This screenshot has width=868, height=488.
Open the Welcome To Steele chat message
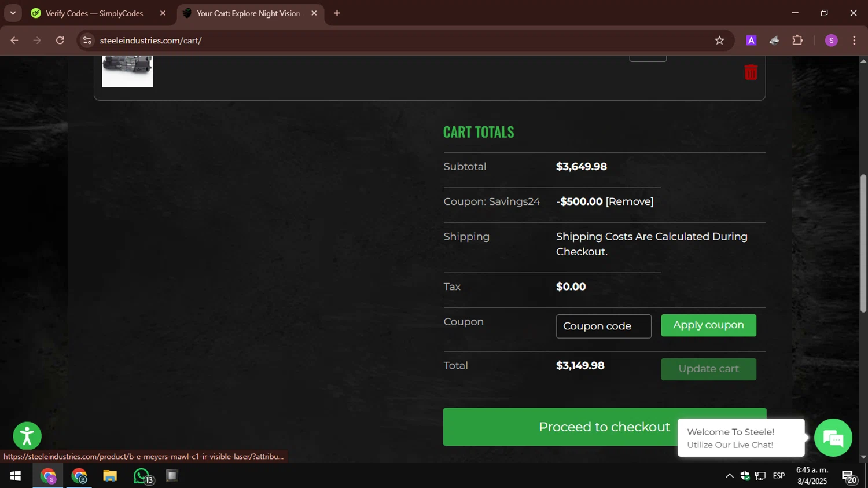pos(741,438)
